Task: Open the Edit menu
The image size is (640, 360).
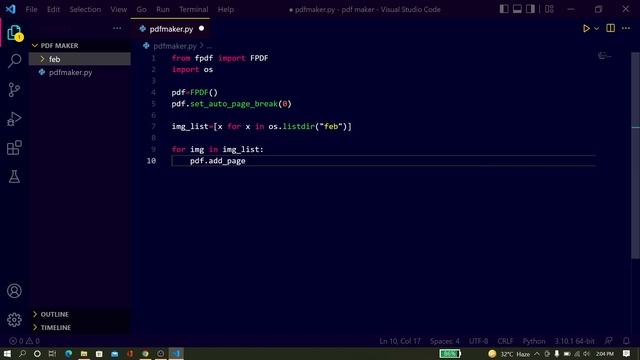Action: click(x=53, y=9)
